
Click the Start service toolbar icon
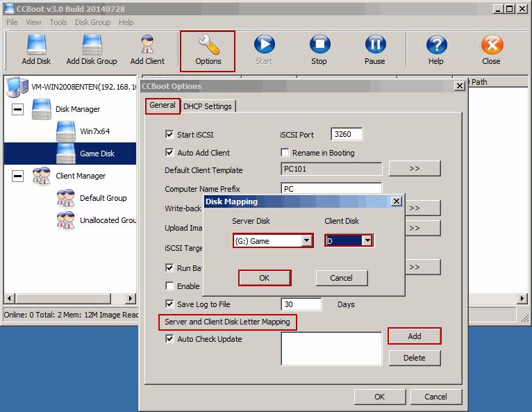(265, 44)
